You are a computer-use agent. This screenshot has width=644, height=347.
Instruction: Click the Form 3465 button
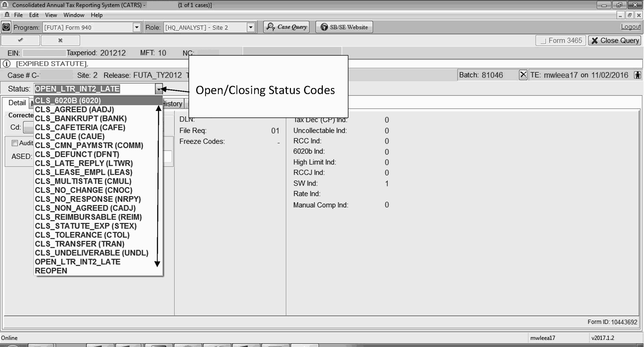[x=561, y=40]
